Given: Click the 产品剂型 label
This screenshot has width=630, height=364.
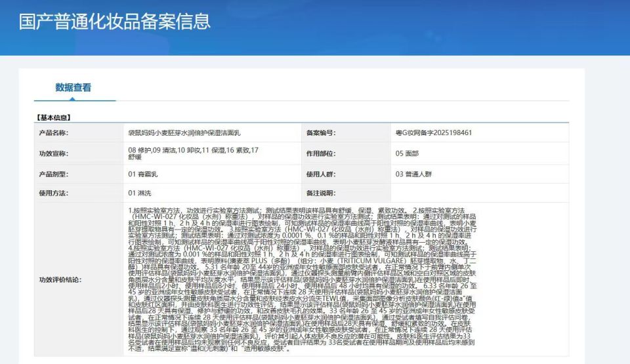Looking at the screenshot, I should click(54, 174).
